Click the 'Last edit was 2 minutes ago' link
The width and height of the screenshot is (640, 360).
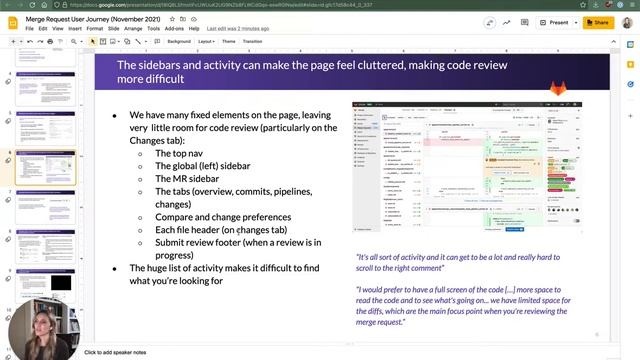pyautogui.click(x=238, y=29)
